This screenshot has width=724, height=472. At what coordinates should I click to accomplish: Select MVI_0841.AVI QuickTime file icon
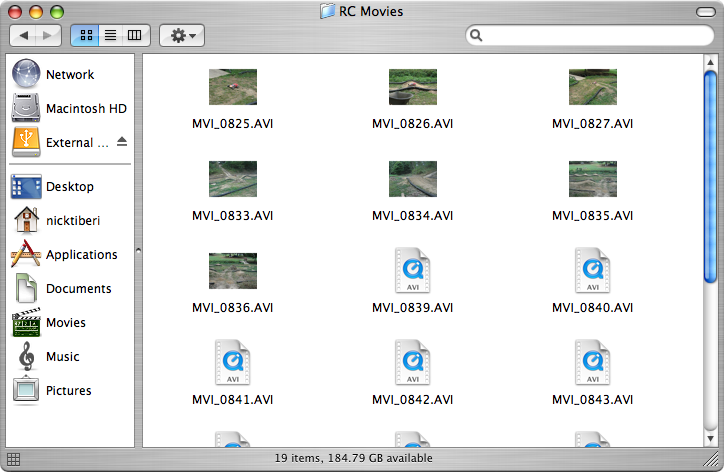click(x=233, y=363)
